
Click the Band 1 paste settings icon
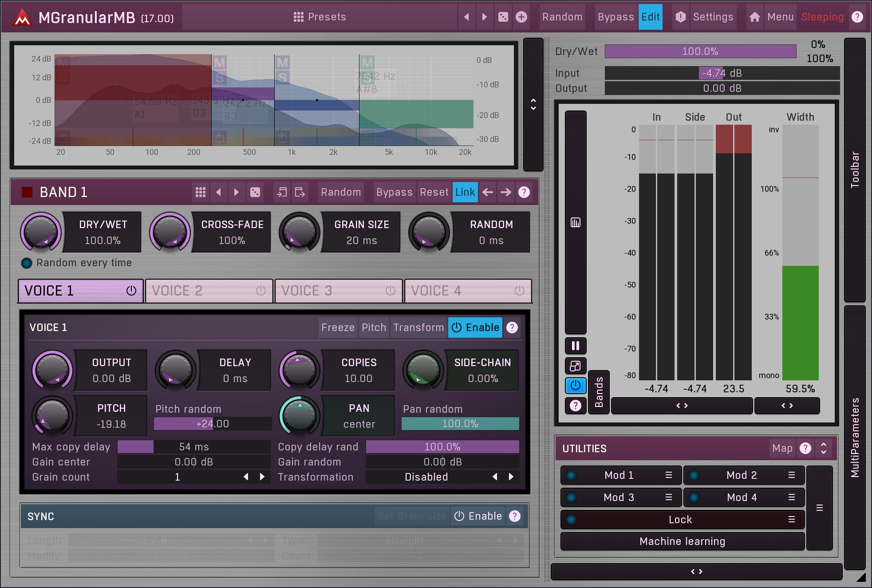click(x=300, y=192)
